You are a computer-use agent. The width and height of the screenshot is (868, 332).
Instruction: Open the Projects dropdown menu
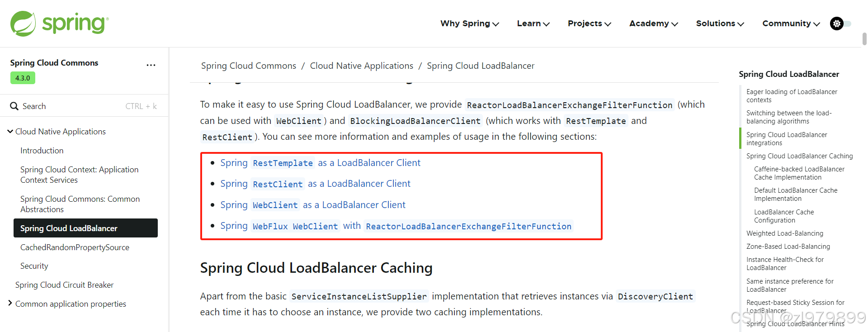point(590,24)
